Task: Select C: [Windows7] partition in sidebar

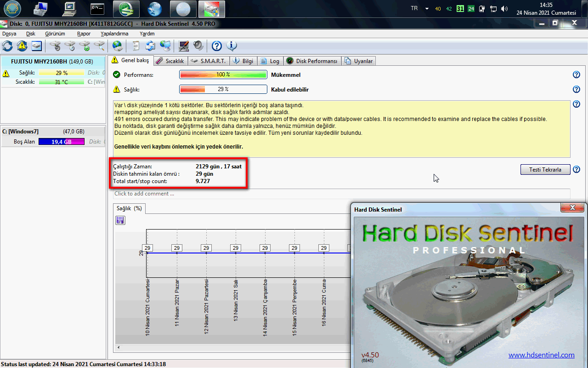Action: tap(52, 132)
